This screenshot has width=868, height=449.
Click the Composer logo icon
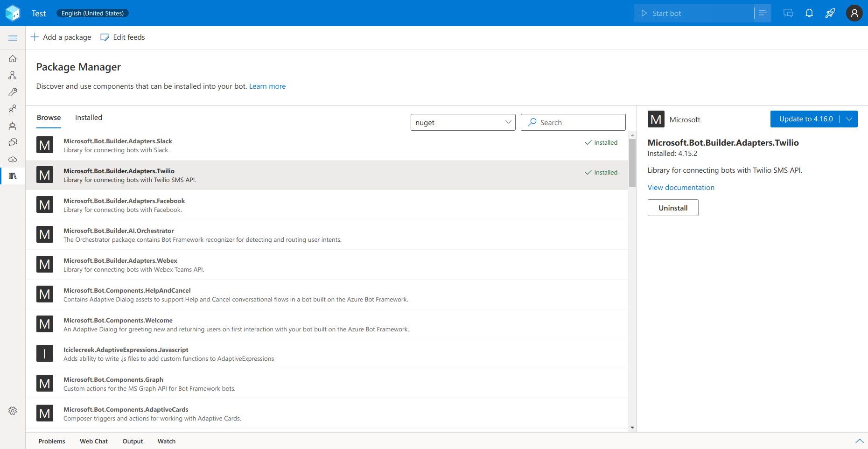pyautogui.click(x=13, y=13)
